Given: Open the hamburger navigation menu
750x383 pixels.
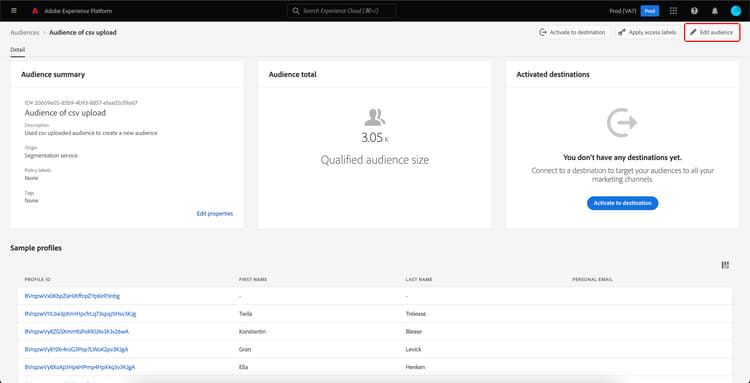Looking at the screenshot, I should click(13, 11).
